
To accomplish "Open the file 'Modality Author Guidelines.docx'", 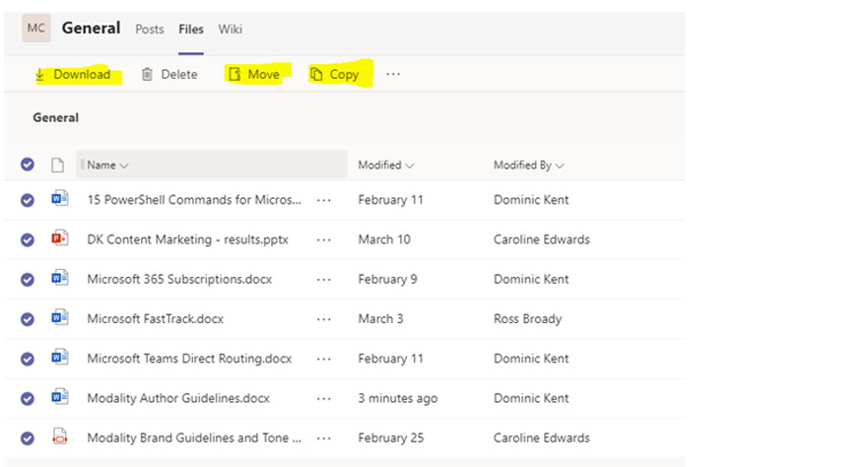I will [x=178, y=398].
